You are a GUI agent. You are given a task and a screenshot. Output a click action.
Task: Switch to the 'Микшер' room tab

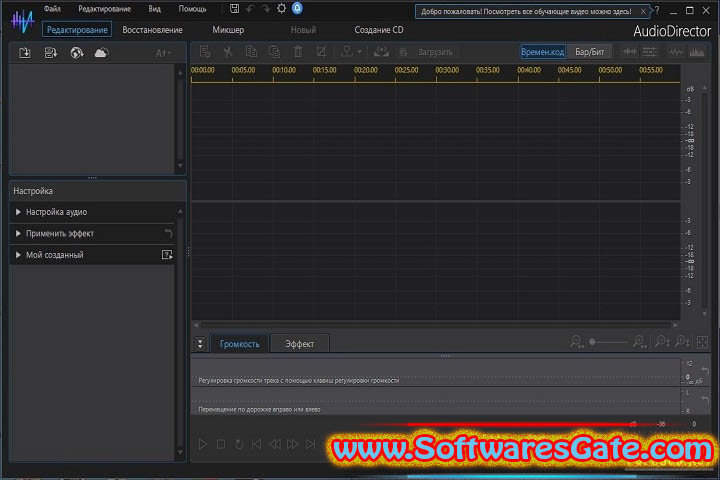point(228,30)
